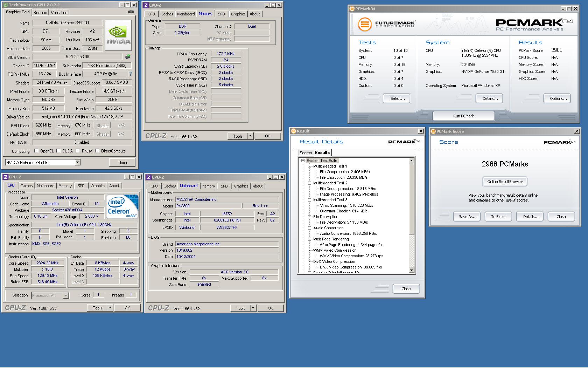Viewport: 588px width, 368px height.
Task: Switch to the Sensors tab in GPU-Z
Action: pos(40,12)
